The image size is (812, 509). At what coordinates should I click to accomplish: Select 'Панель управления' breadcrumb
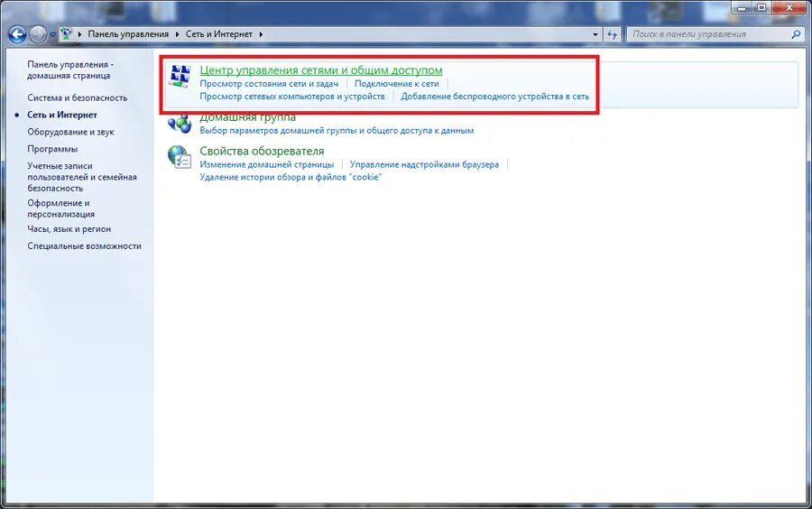[x=128, y=34]
